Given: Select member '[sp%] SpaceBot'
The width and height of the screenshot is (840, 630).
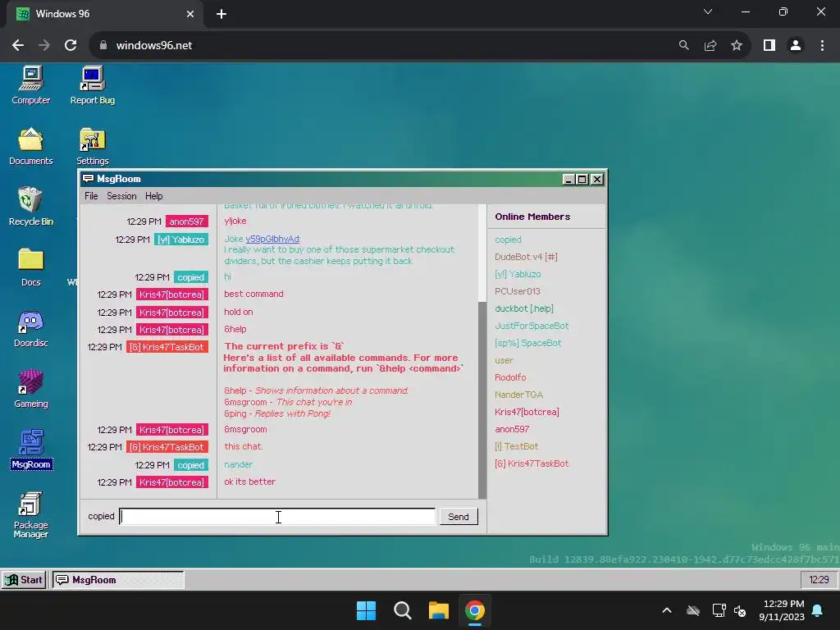Looking at the screenshot, I should pyautogui.click(x=527, y=343).
